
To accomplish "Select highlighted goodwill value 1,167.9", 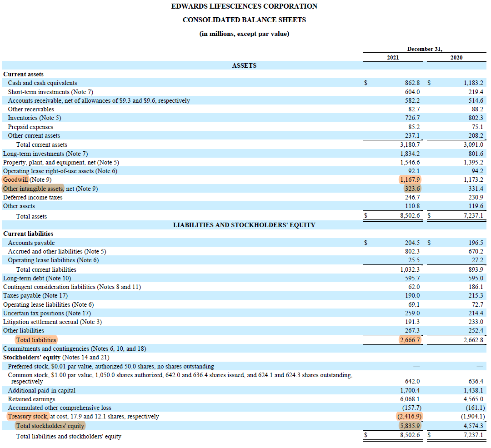I will pos(410,180).
